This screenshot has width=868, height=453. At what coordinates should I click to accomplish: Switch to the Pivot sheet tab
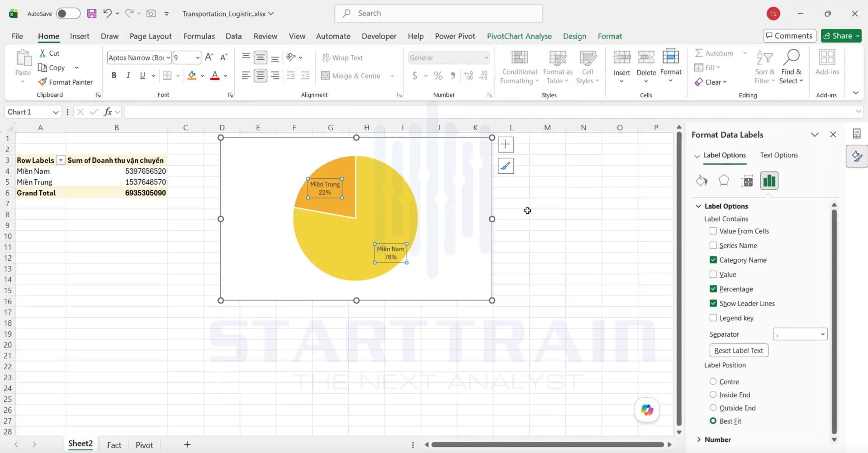point(144,445)
